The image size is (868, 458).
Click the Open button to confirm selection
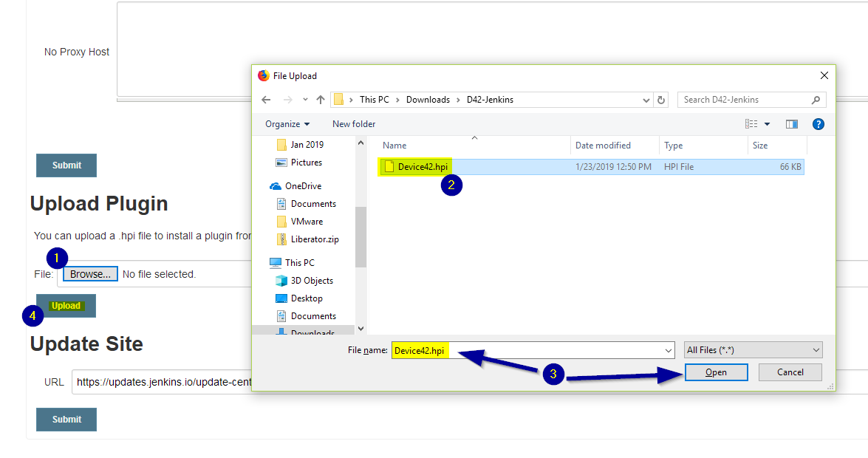[x=716, y=372]
